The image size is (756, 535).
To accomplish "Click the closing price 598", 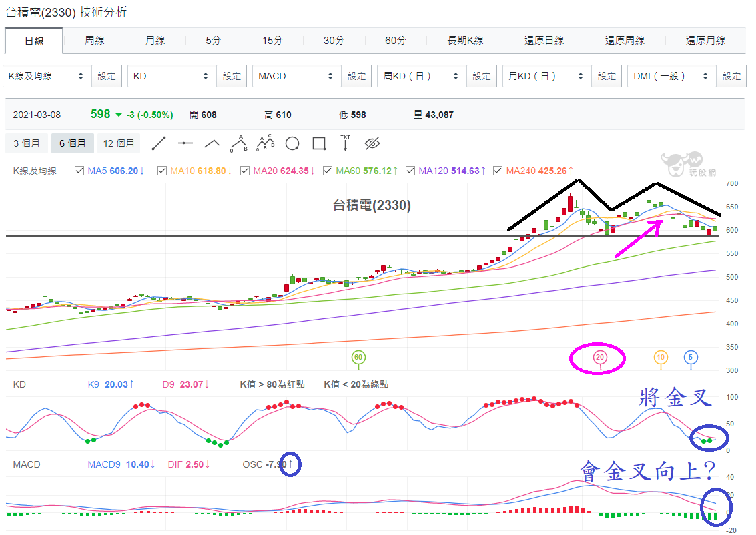I will click(x=100, y=114).
